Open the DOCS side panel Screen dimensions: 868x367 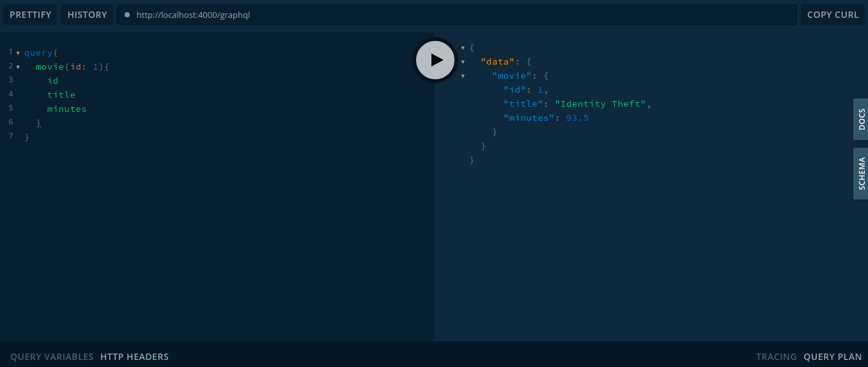point(861,119)
